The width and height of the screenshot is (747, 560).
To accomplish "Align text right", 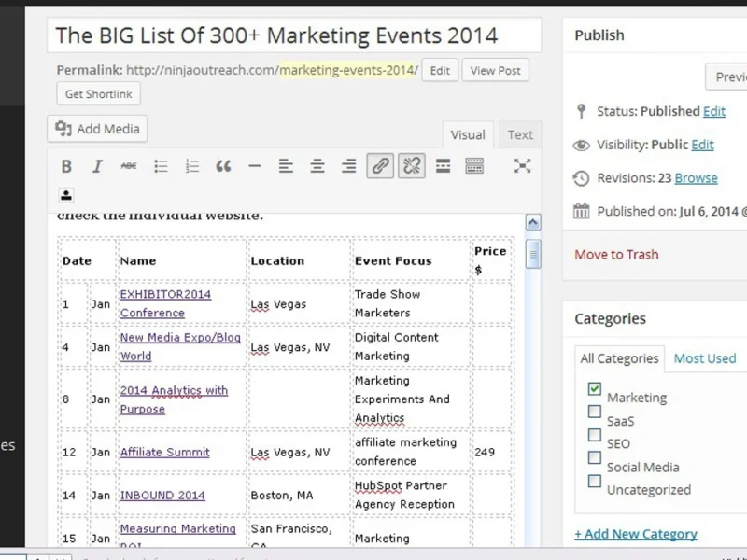I will 348,166.
